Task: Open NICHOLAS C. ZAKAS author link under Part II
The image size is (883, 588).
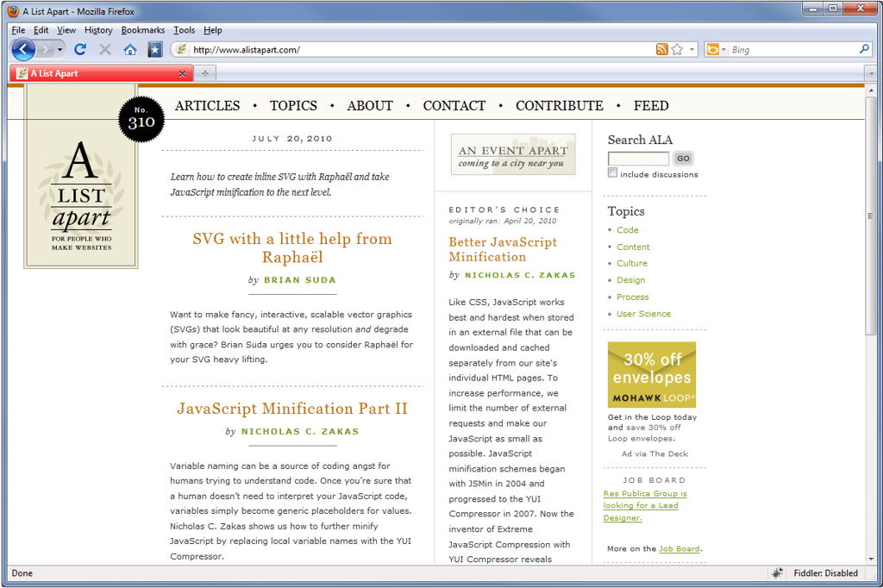Action: [x=300, y=431]
